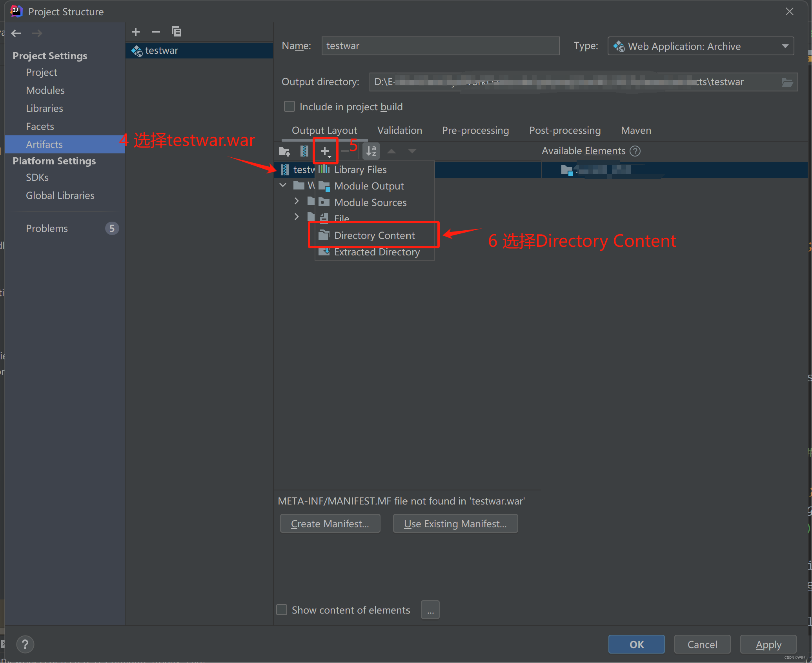Expand the collapsed child node in the layout tree

[297, 200]
